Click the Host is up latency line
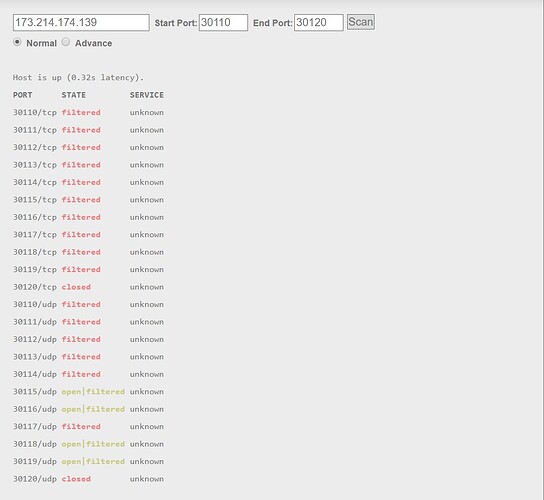This screenshot has width=544, height=500. tap(78, 77)
